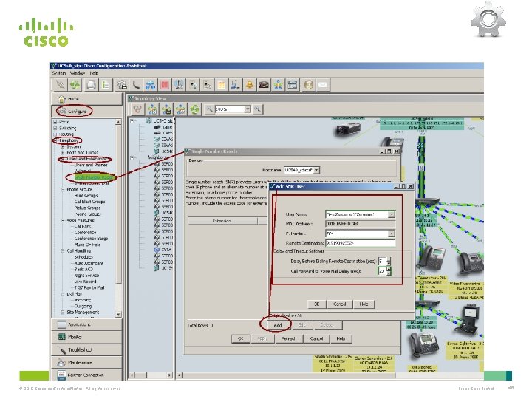
Task: Collapse the Call Handling tree node
Action: click(x=62, y=250)
